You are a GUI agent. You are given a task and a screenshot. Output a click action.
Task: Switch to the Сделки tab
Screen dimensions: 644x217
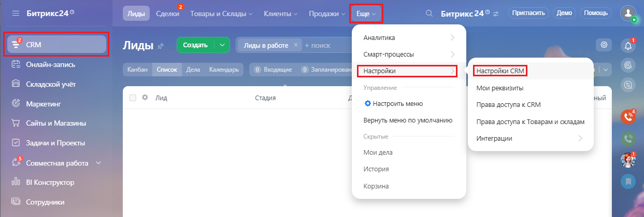(167, 13)
